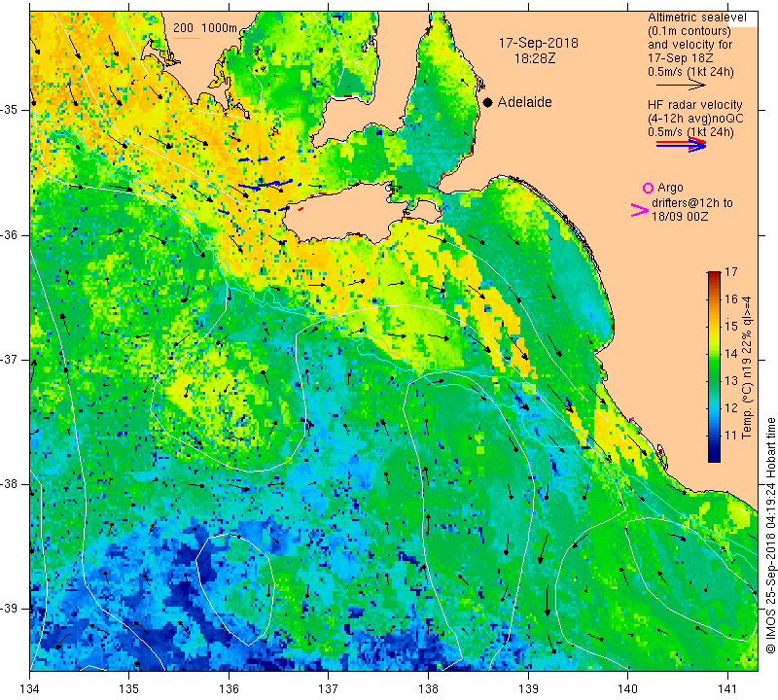The image size is (778, 700).
Task: Click the Adelaide city label
Action: [x=524, y=102]
